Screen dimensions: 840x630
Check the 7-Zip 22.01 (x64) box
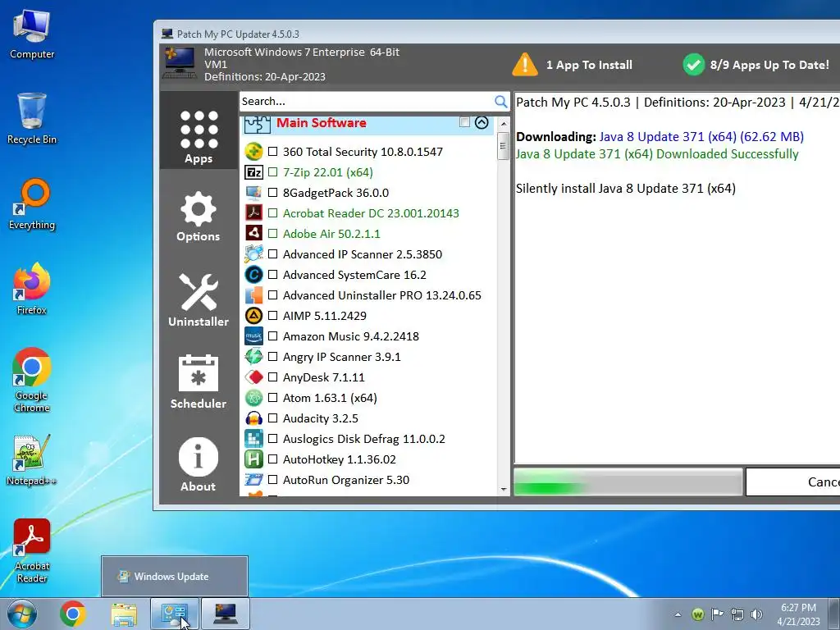point(272,172)
